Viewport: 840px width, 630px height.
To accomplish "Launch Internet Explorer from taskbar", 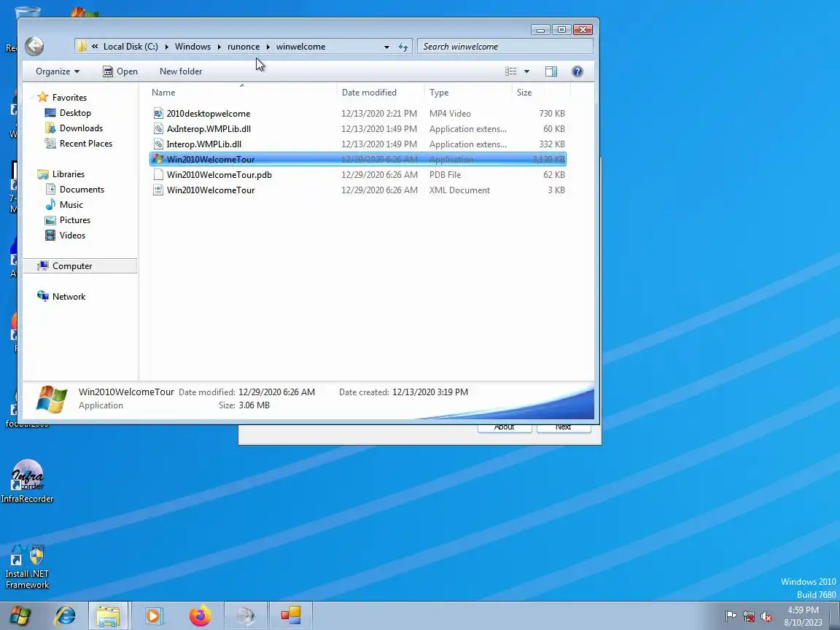I will 66,616.
